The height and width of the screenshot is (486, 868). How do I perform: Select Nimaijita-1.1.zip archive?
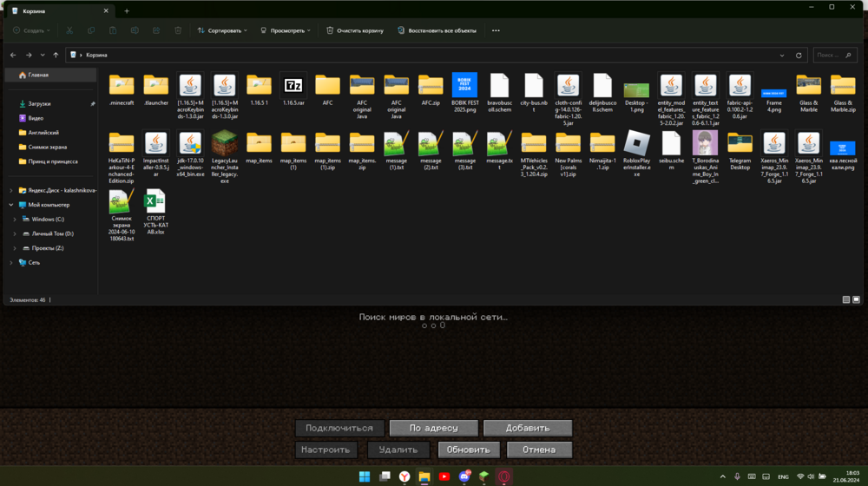pyautogui.click(x=602, y=150)
